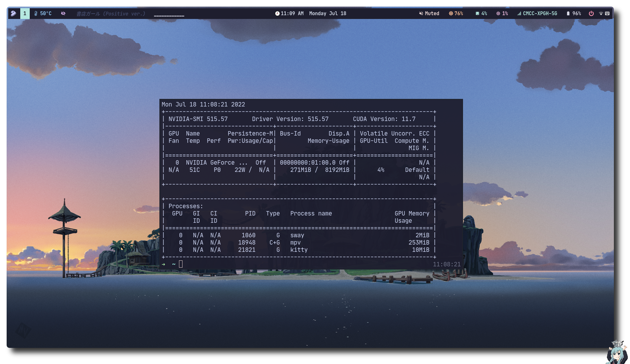Click the terminal prompt input cursor
630x364 pixels.
coord(181,264)
